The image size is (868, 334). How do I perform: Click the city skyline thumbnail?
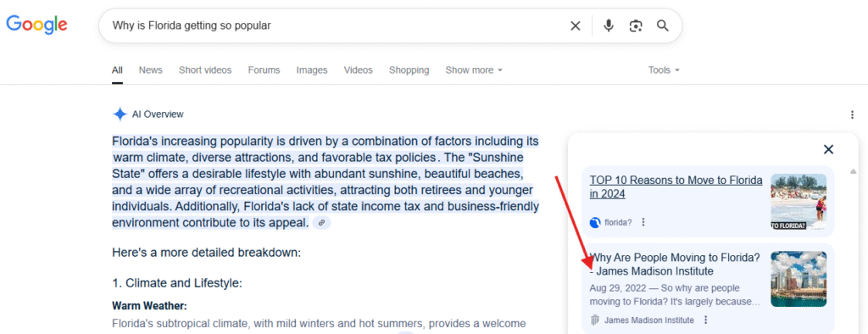click(798, 279)
